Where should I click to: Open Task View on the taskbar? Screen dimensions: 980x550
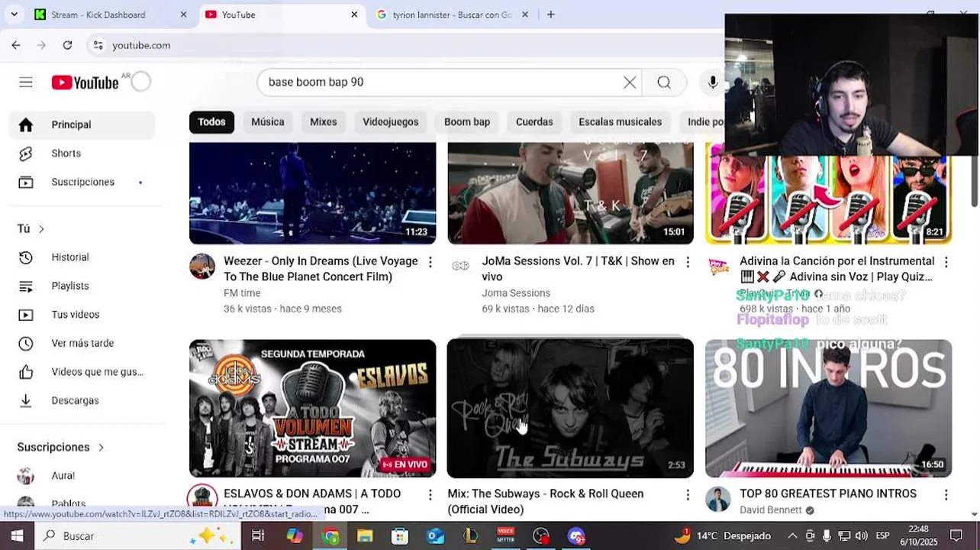pos(258,535)
